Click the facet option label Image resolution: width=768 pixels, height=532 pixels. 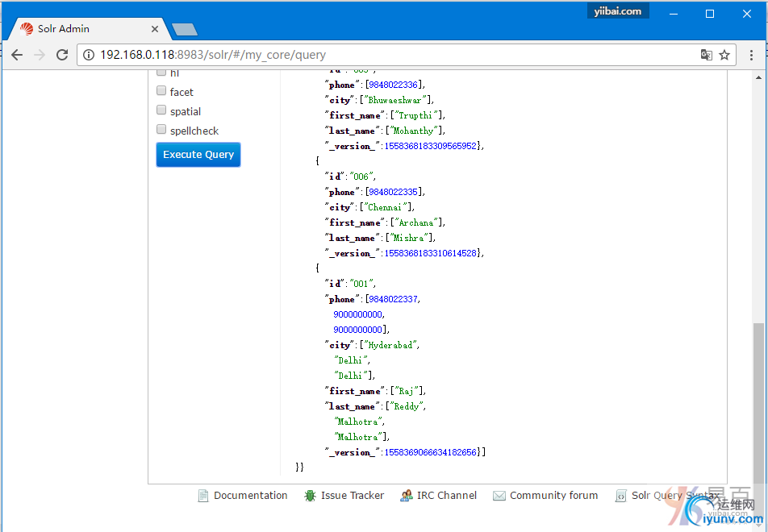182,92
